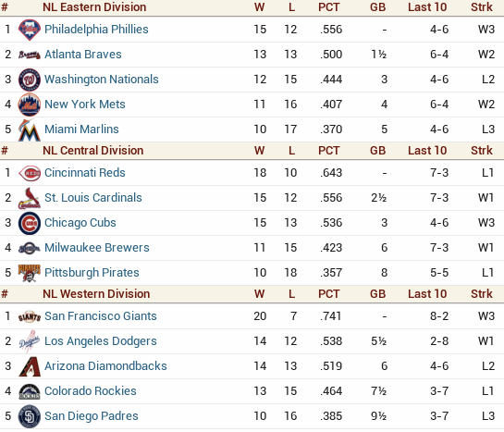The image size is (504, 432).
Task: Click the Atlanta Braves logo icon
Action: 30,55
